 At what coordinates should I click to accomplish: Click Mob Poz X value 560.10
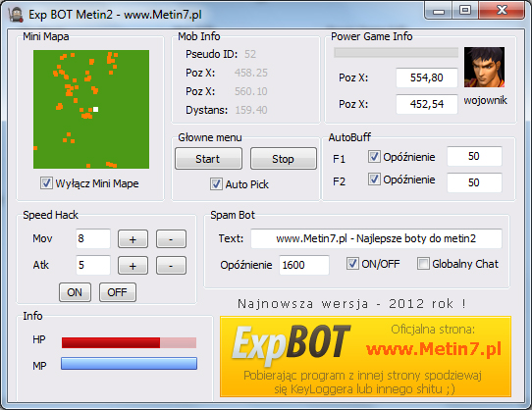tap(251, 91)
